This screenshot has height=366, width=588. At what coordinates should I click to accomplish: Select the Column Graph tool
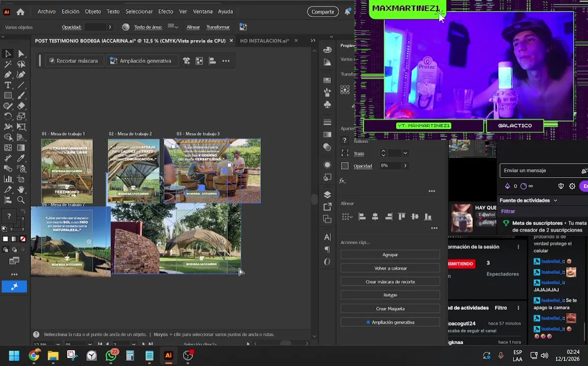point(8,179)
